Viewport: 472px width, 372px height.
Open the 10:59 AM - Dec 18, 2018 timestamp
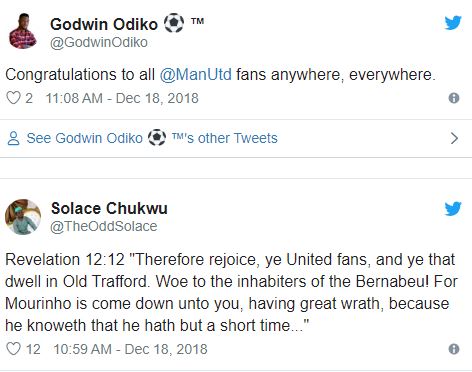point(130,349)
